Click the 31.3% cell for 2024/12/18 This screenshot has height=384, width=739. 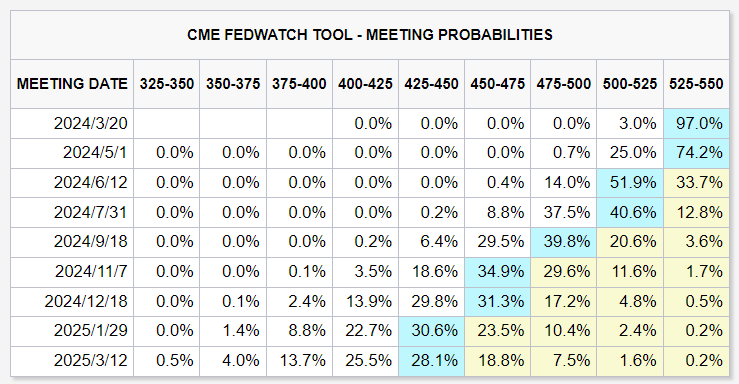click(498, 302)
